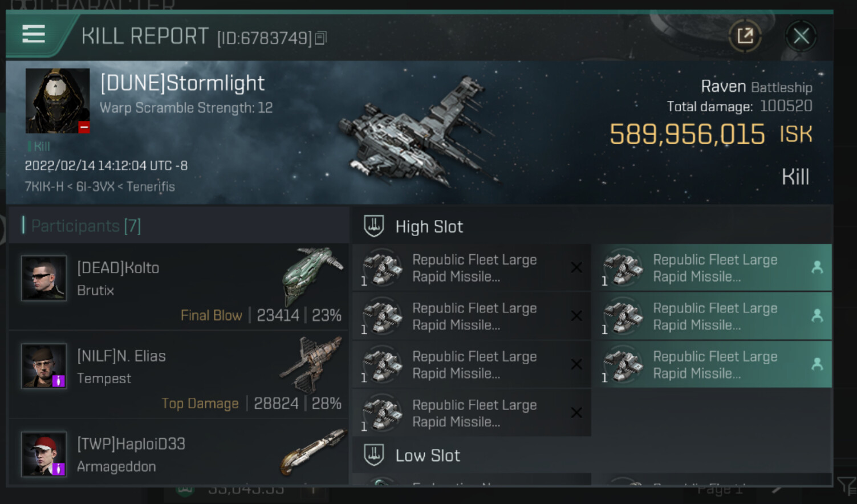Select first dropped Republic Fleet launcher

click(x=714, y=268)
